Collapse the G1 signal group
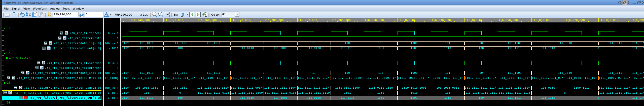 5,28
